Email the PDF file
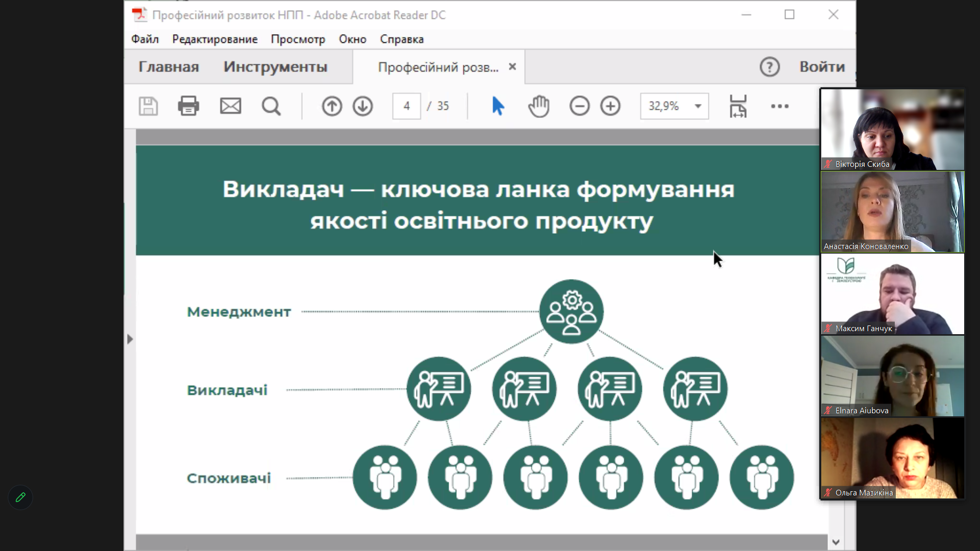The height and width of the screenshot is (551, 980). pos(230,106)
